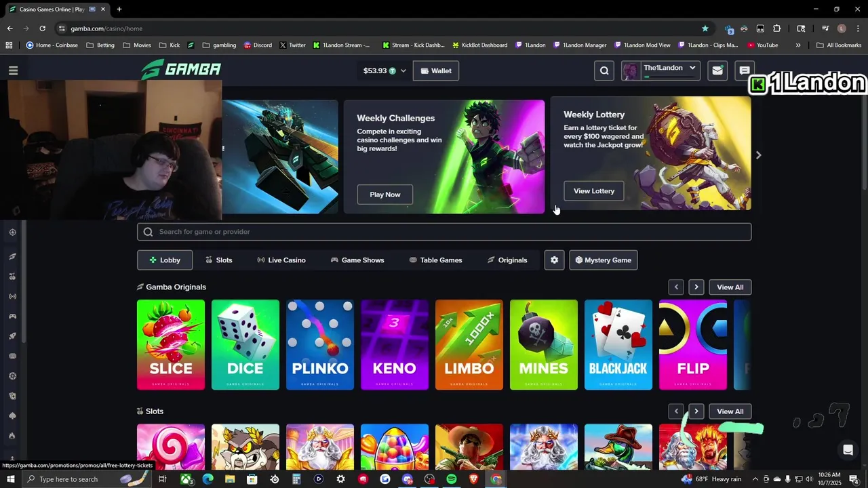Open the Betting bookmarks folder
868x488 pixels.
tap(100, 45)
